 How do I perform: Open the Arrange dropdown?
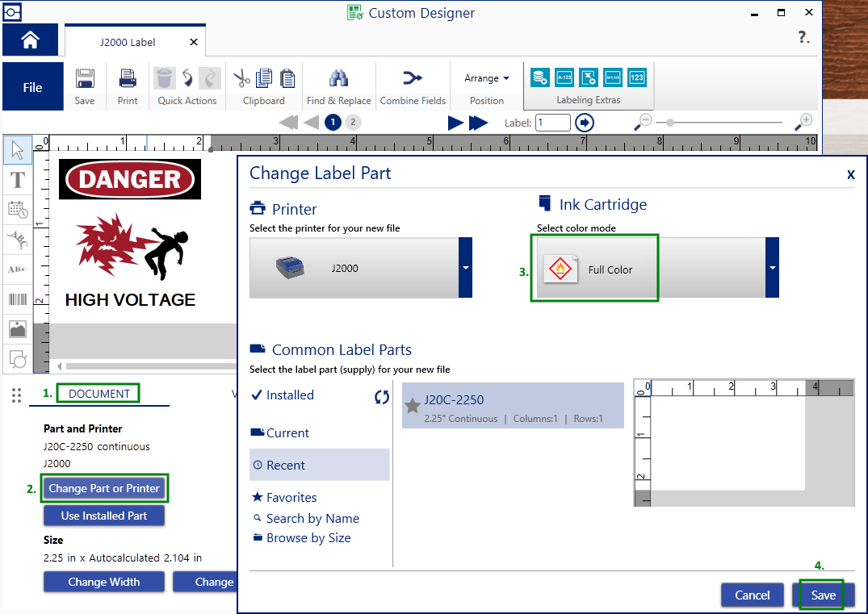click(x=487, y=77)
